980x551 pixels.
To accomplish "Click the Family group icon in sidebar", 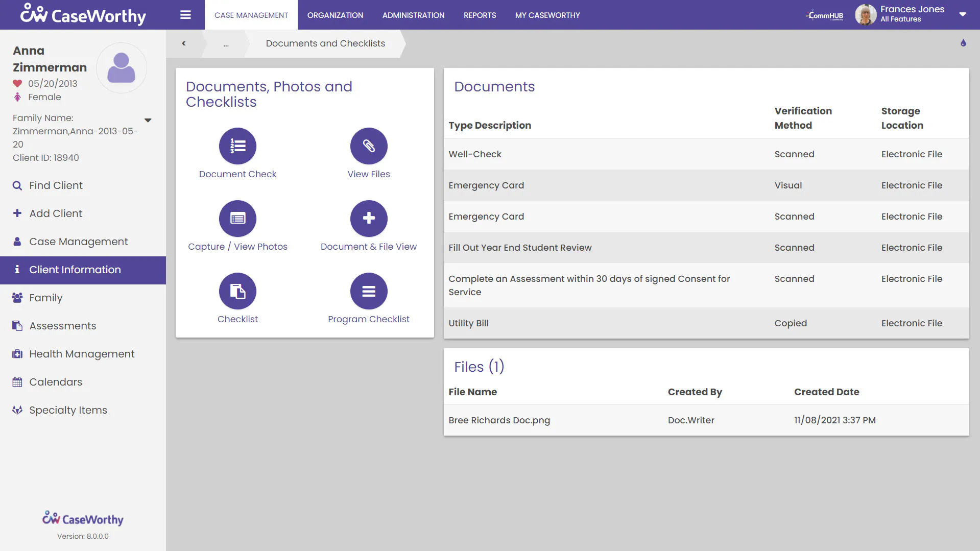I will coord(17,298).
